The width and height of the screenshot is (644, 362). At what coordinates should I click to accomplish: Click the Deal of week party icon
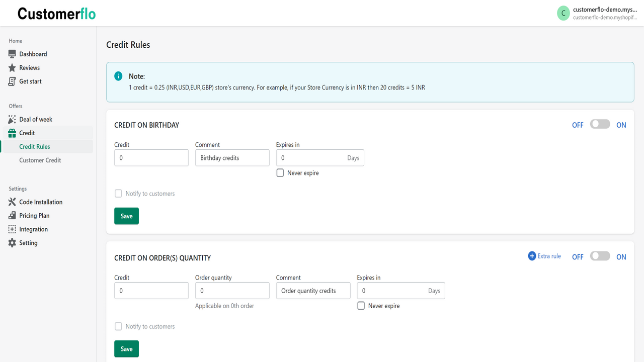tap(12, 119)
